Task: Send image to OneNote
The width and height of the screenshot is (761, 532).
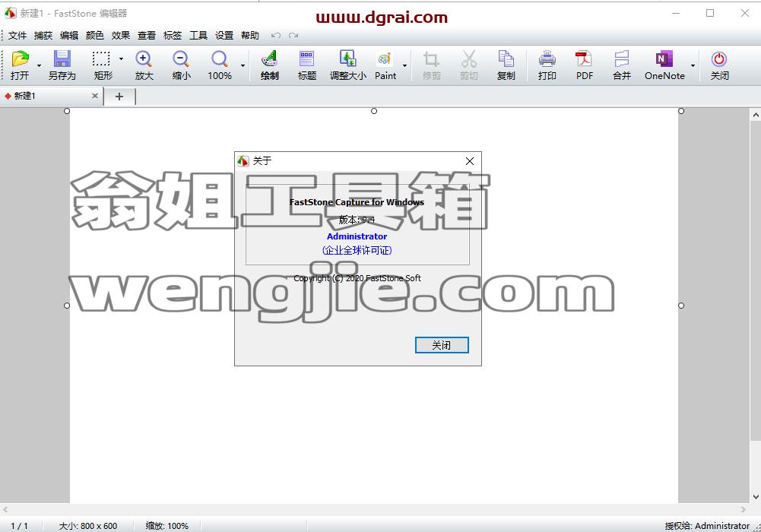Action: pos(664,65)
